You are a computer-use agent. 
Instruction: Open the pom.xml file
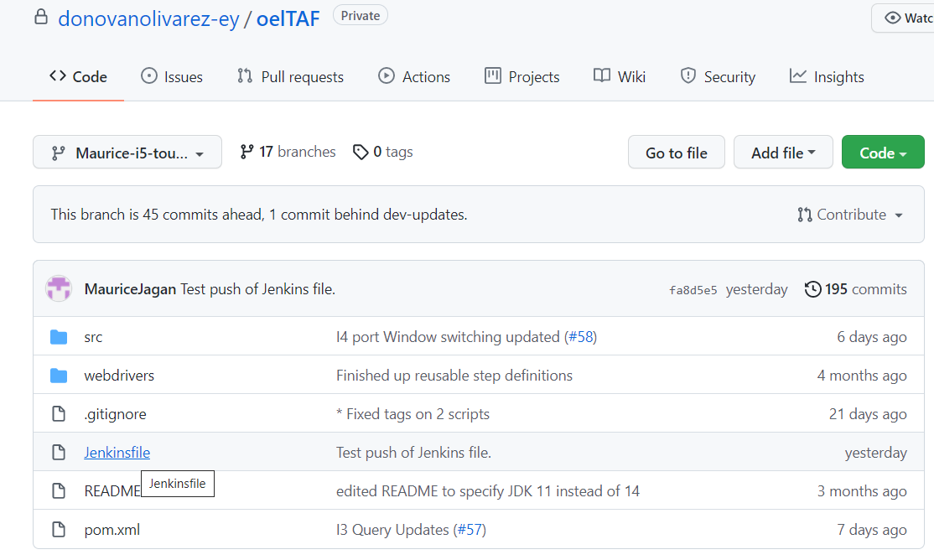(x=112, y=530)
